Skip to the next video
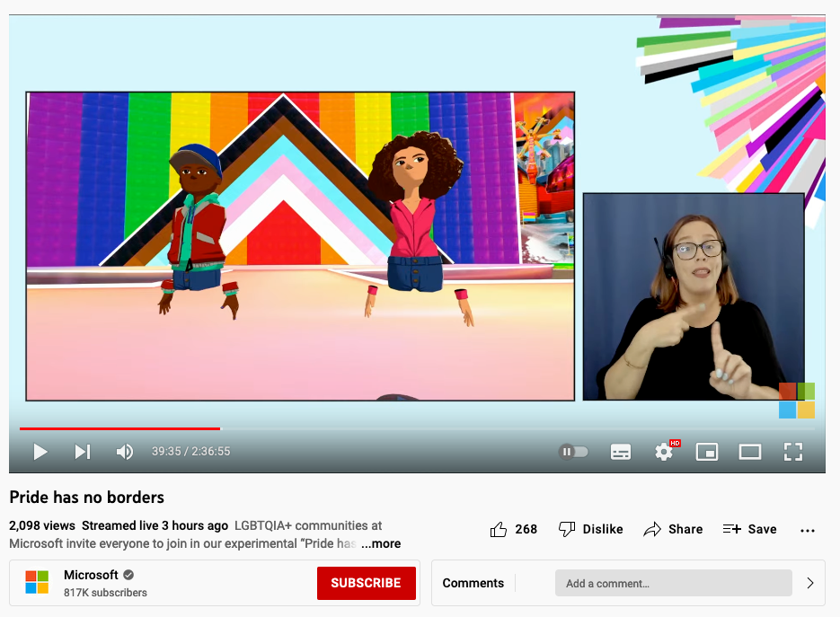The image size is (840, 617). [x=82, y=452]
